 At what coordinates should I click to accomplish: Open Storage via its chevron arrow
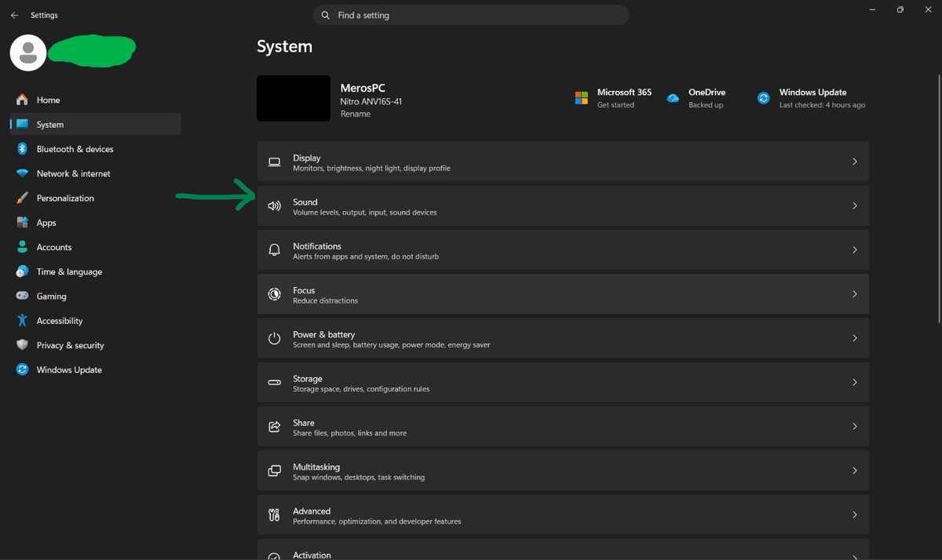[x=855, y=382]
